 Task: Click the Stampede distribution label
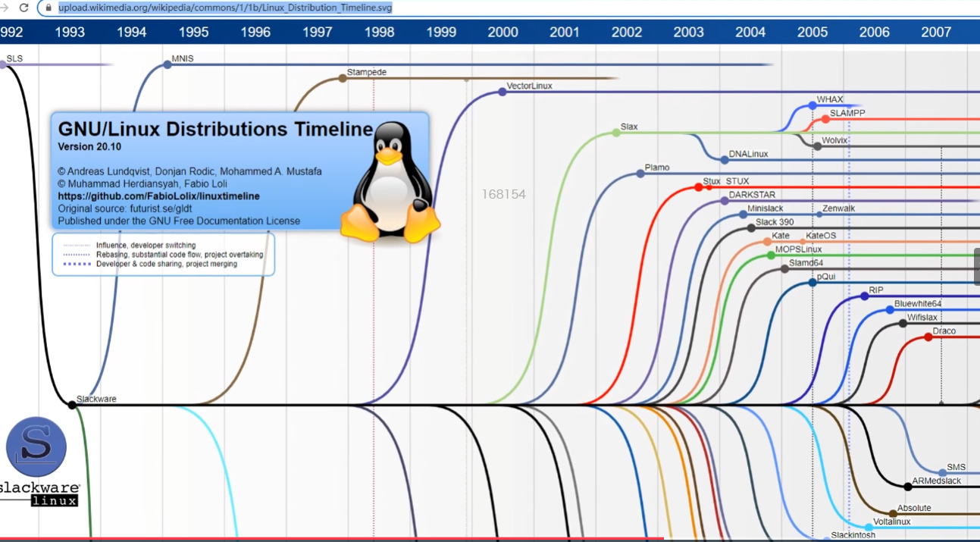pos(367,72)
